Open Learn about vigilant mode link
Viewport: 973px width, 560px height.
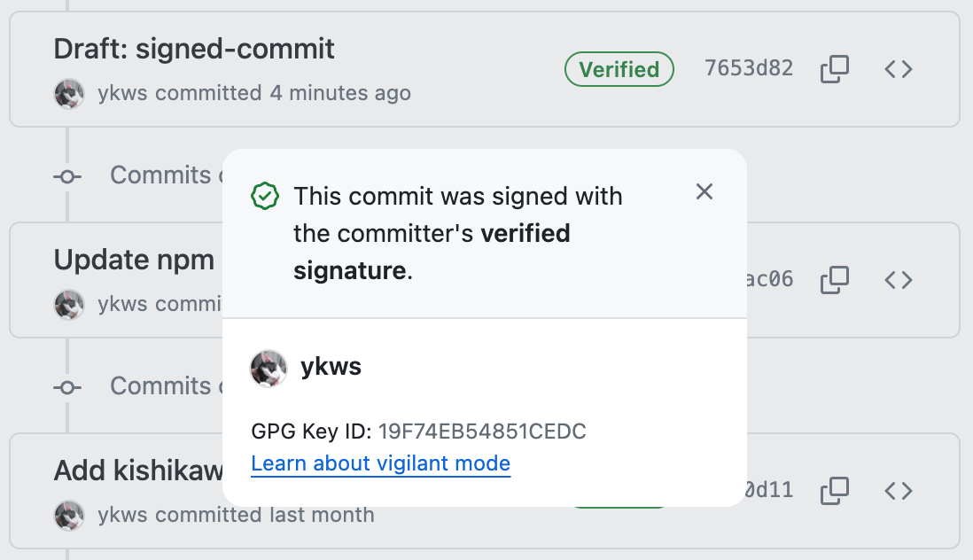point(380,463)
